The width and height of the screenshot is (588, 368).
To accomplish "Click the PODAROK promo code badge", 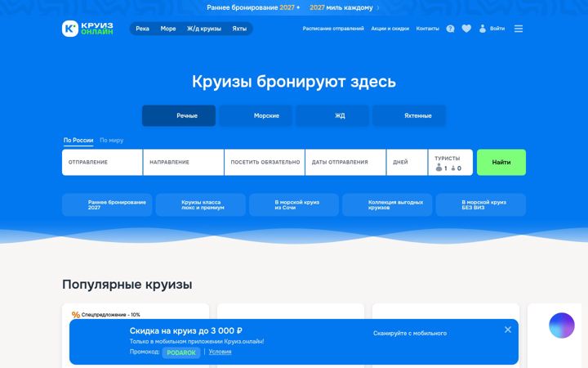I will (x=181, y=352).
